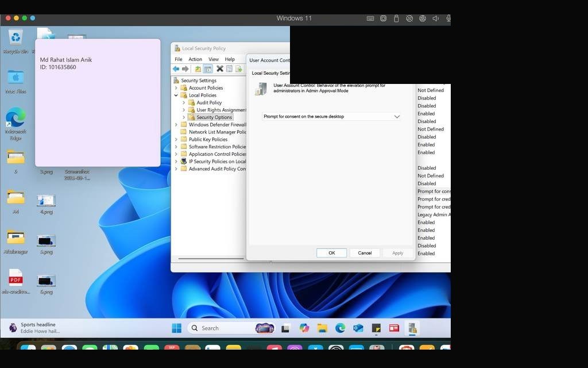Open Microsoft Edge desktop shortcut
The height and width of the screenshot is (368, 588).
tap(16, 124)
